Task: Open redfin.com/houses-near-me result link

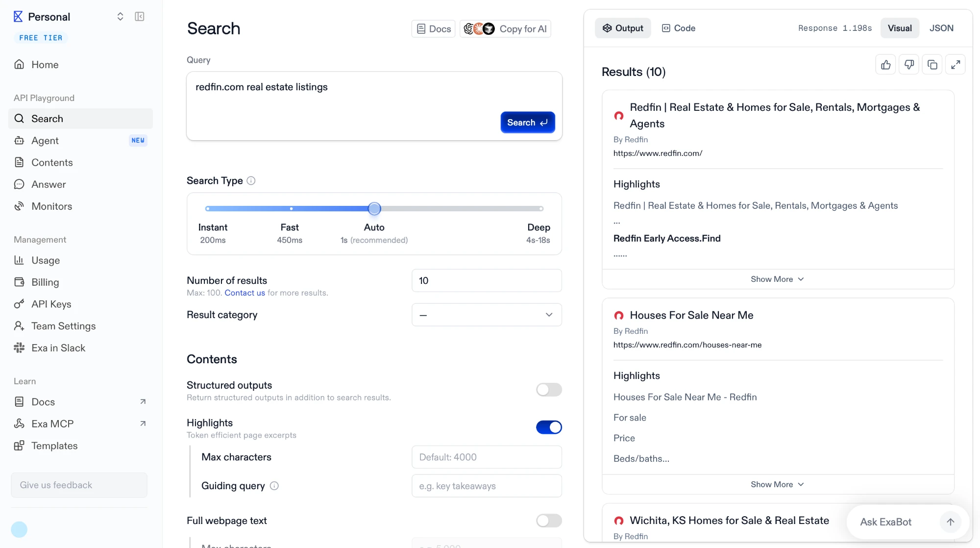Action: click(687, 345)
